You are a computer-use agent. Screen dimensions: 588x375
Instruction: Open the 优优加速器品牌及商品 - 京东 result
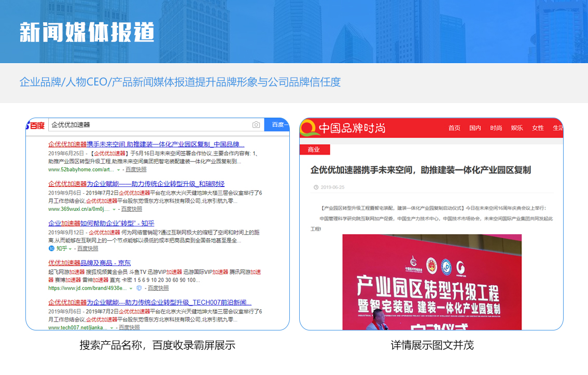90,263
